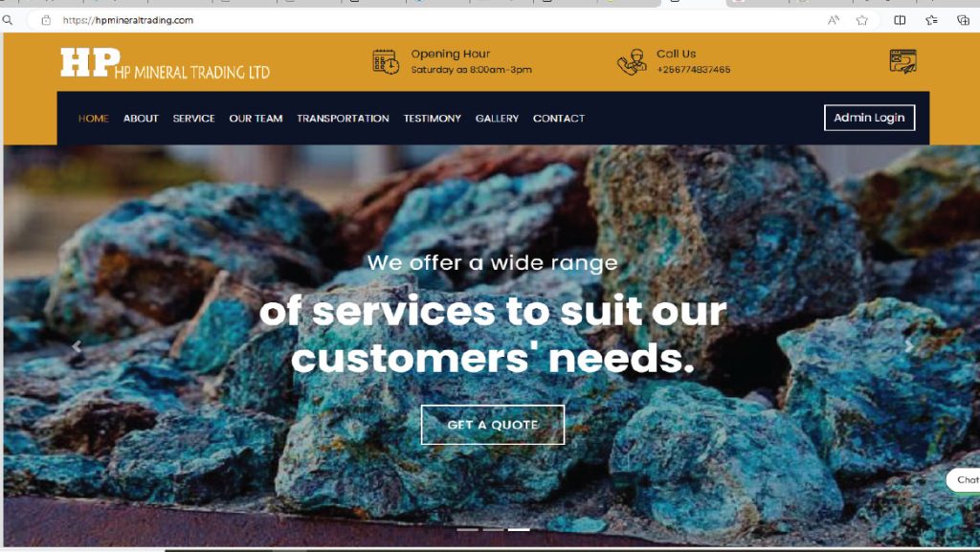Click the web design icon in header
980x552 pixels.
click(903, 61)
